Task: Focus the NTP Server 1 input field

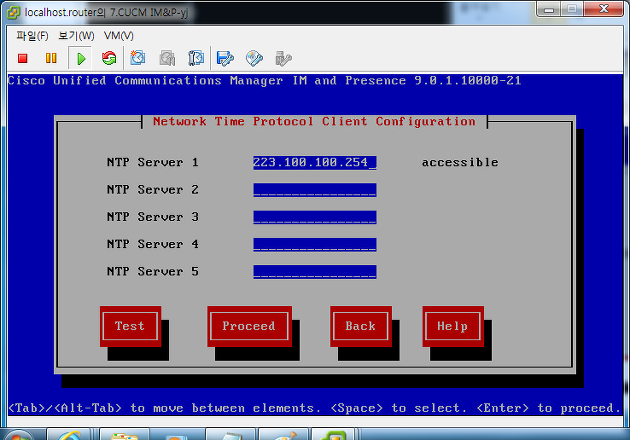Action: click(315, 162)
